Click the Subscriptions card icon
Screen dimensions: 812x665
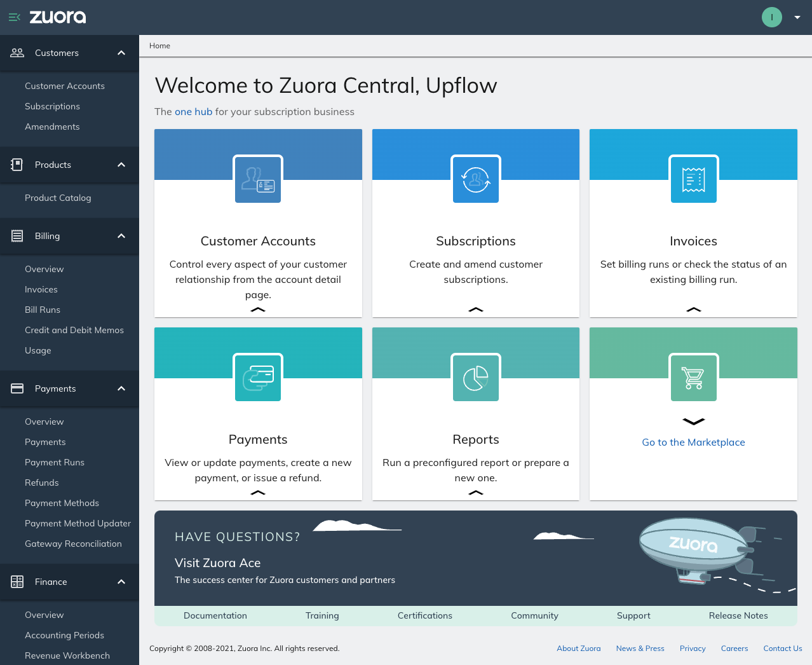pyautogui.click(x=476, y=180)
